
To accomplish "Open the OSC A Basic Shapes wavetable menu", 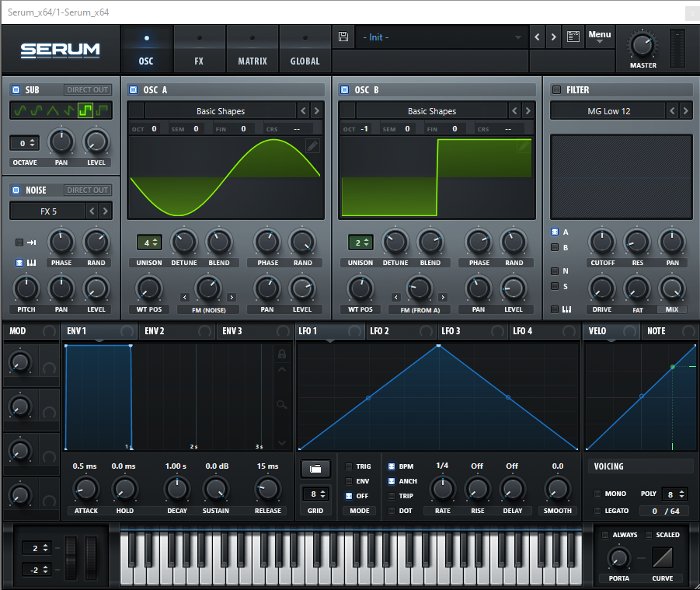I will click(221, 110).
